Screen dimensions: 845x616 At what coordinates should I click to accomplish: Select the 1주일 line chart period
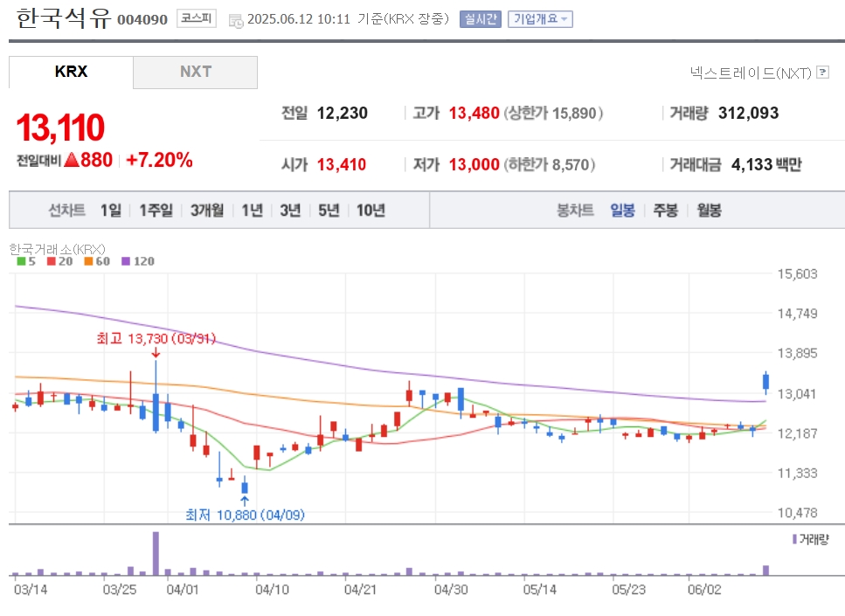[x=156, y=211]
